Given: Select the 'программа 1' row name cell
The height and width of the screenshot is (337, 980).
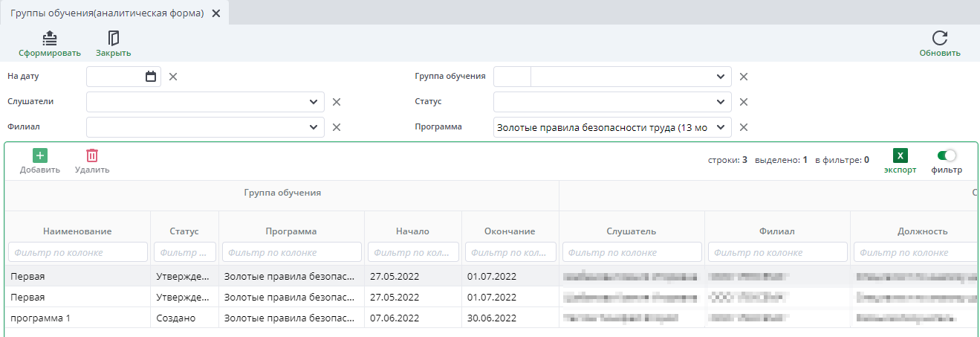Looking at the screenshot, I should tap(78, 318).
